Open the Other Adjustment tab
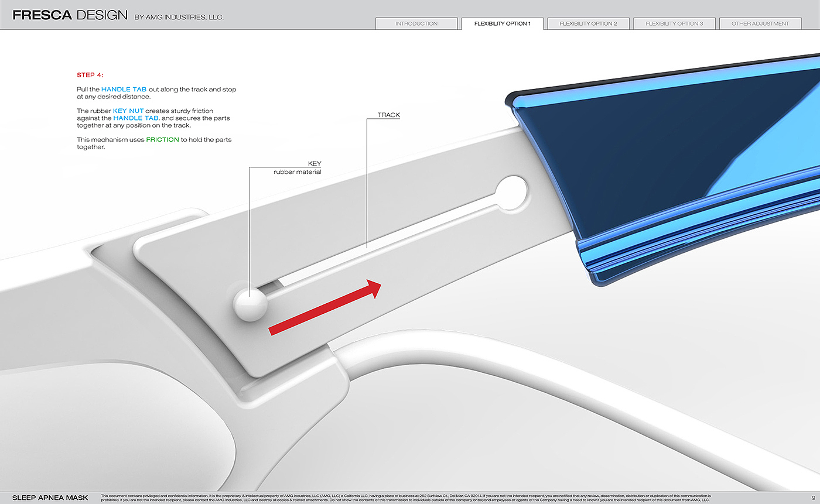Screen dimensions: 820x504 tap(760, 23)
